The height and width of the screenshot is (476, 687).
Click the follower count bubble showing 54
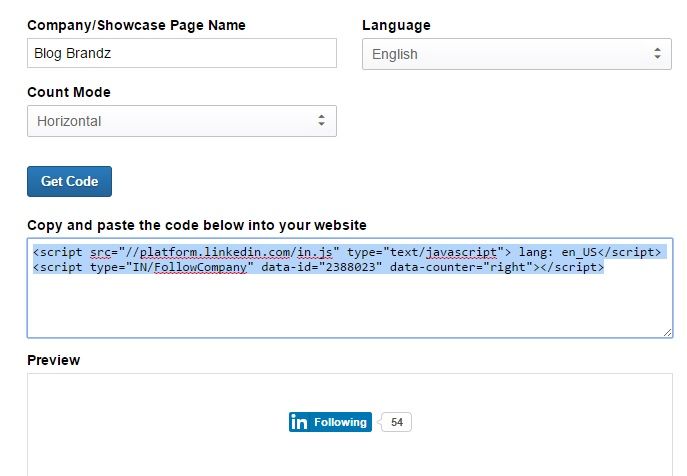(x=396, y=422)
